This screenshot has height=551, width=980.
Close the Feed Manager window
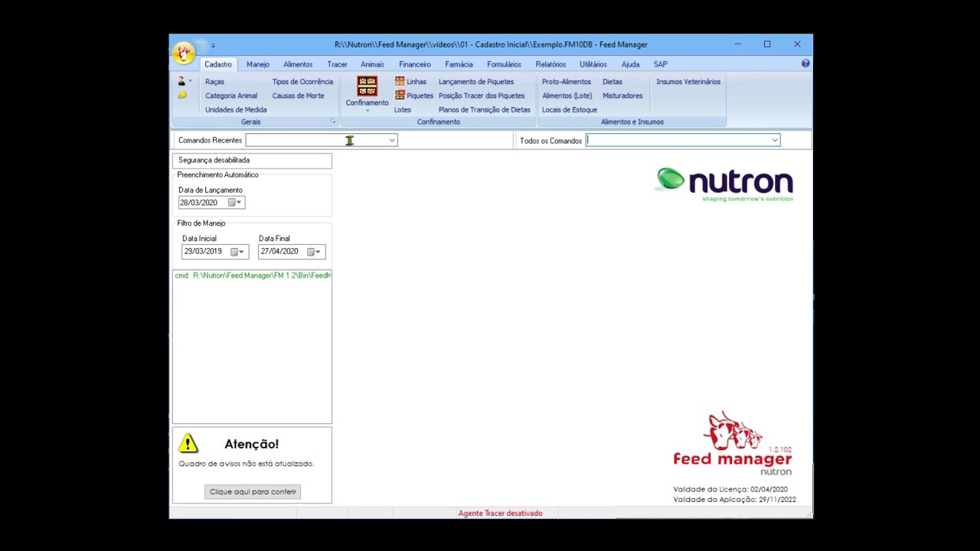(x=797, y=44)
